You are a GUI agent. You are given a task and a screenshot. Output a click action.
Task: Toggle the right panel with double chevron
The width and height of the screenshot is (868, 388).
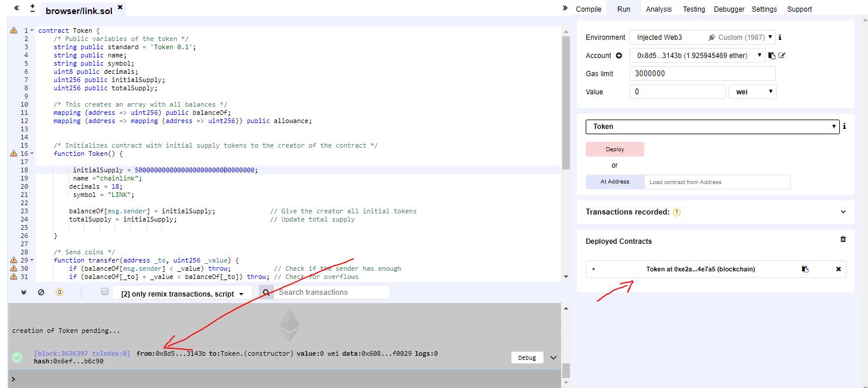(565, 8)
